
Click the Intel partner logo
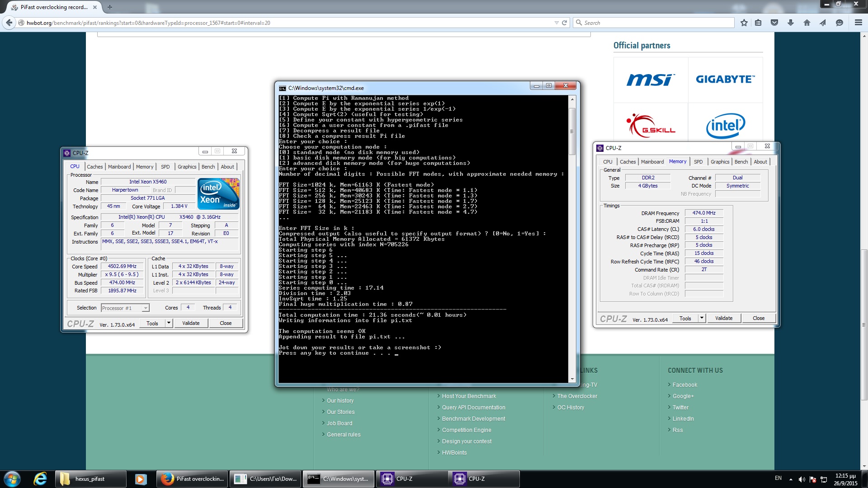pos(725,126)
